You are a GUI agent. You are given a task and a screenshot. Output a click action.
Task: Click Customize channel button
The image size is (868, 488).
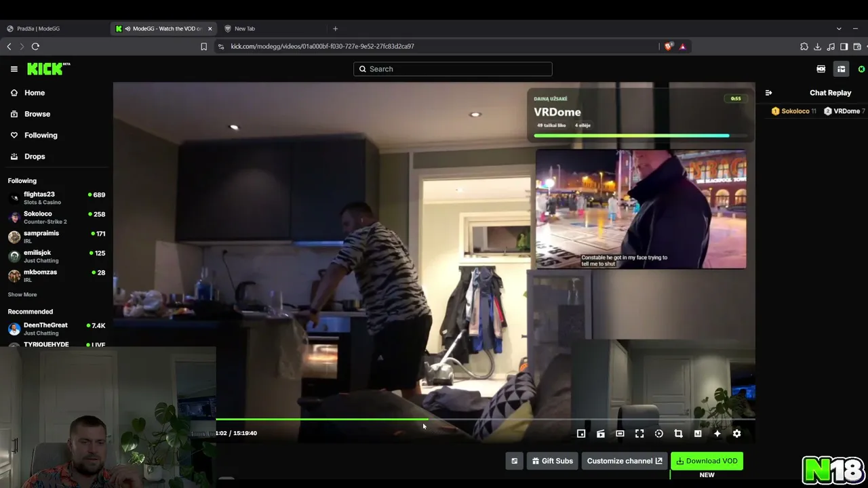625,461
